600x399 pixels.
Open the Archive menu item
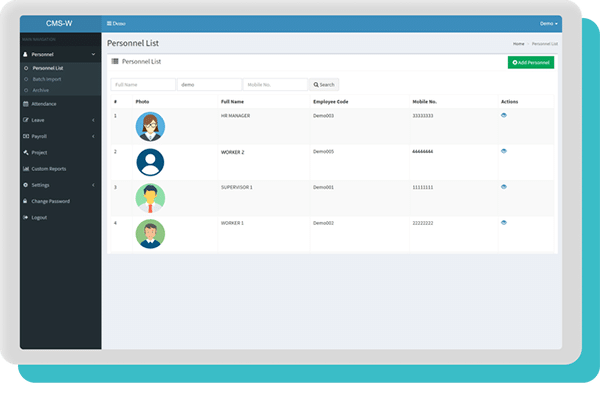click(41, 90)
